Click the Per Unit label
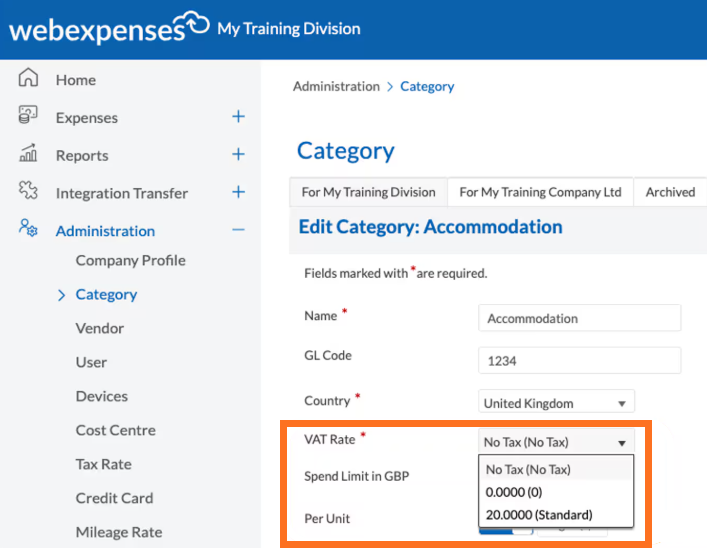The image size is (707, 548). point(327,519)
